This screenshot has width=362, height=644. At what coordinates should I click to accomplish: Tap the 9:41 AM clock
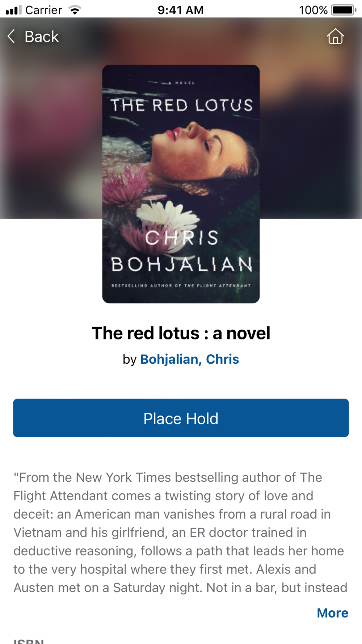pos(181,10)
